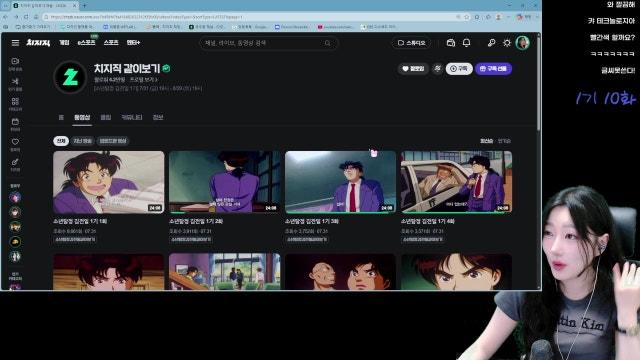Click the page's vertical scrollbar
Image resolution: width=640 pixels, height=360 pixels.
click(539, 82)
